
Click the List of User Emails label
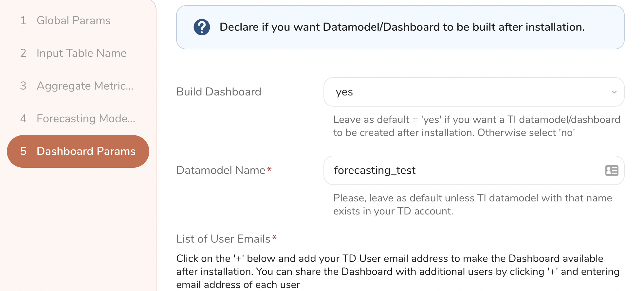pyautogui.click(x=223, y=239)
